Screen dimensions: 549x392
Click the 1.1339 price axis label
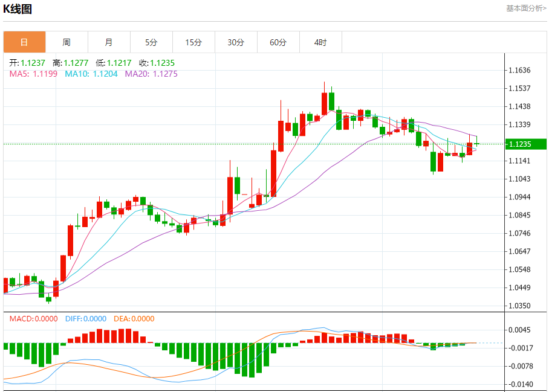point(519,124)
